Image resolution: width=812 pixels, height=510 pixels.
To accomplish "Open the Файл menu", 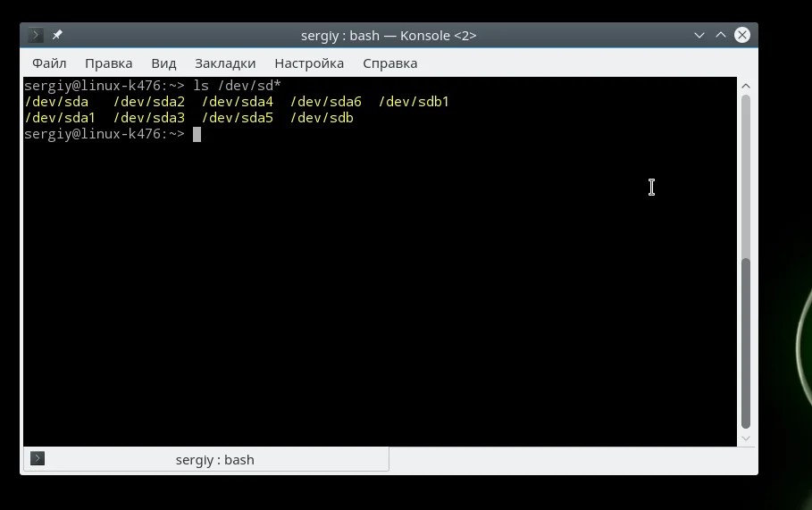I will 49,63.
